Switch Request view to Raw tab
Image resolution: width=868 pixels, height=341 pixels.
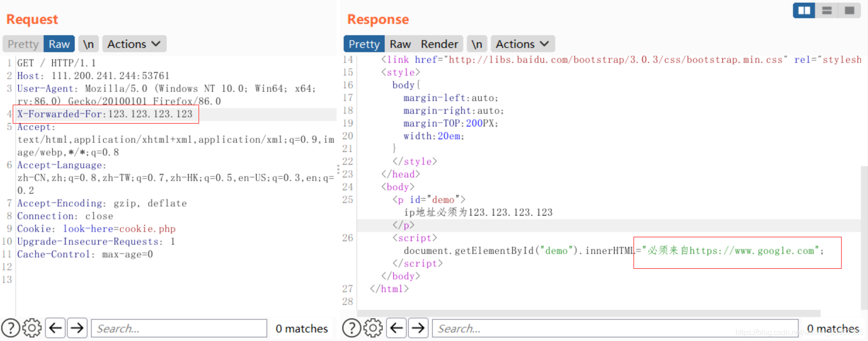pos(59,44)
